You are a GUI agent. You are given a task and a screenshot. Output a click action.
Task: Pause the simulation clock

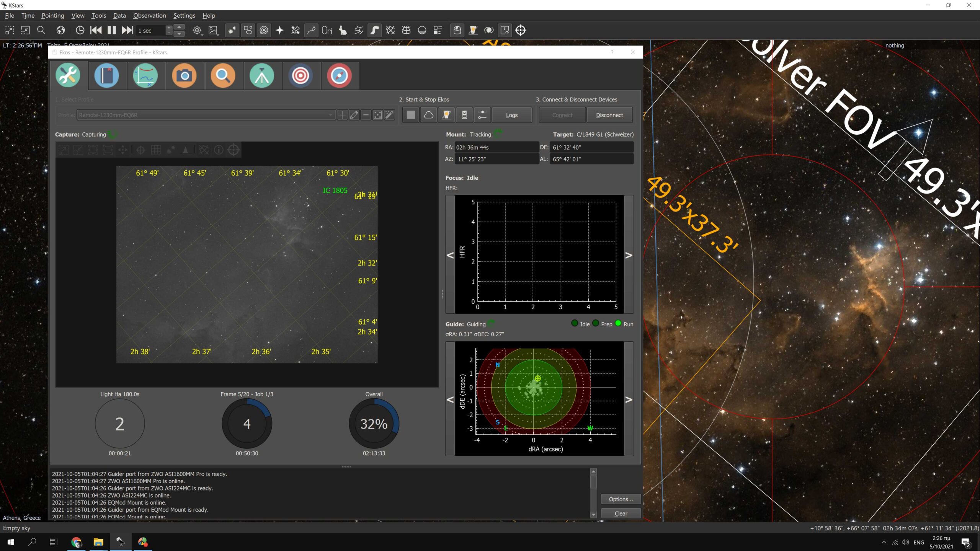point(111,30)
